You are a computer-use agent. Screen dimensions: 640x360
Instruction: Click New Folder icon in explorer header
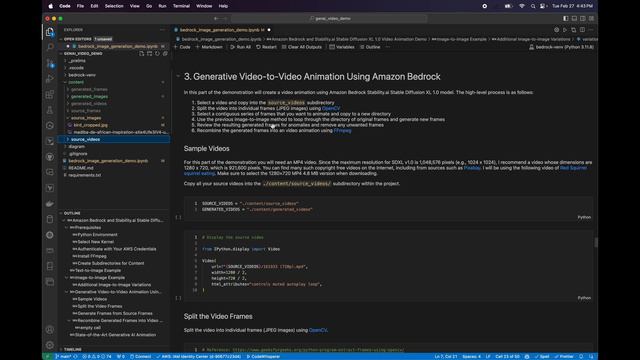pyautogui.click(x=149, y=53)
